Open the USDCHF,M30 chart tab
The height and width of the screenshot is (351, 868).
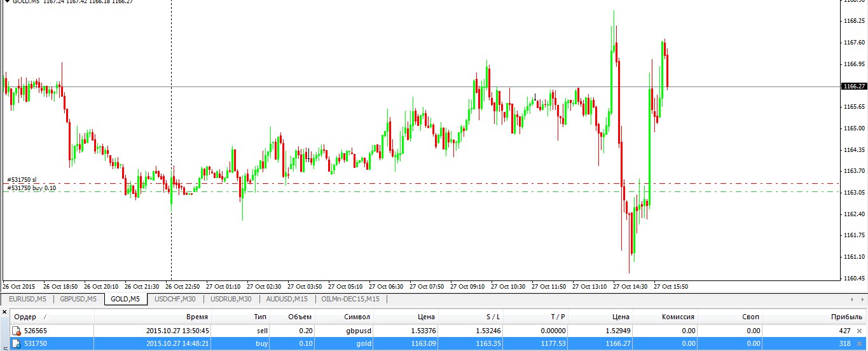[x=175, y=299]
